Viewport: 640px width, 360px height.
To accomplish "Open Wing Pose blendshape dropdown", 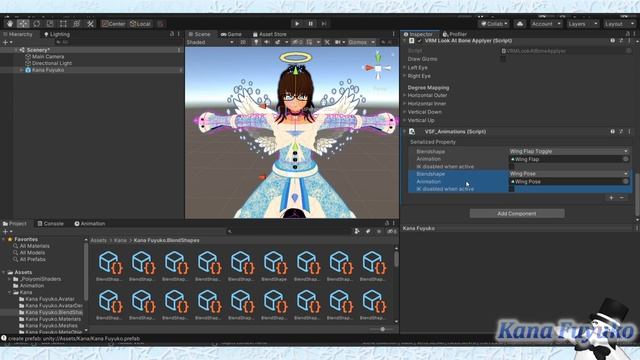I will pos(569,174).
